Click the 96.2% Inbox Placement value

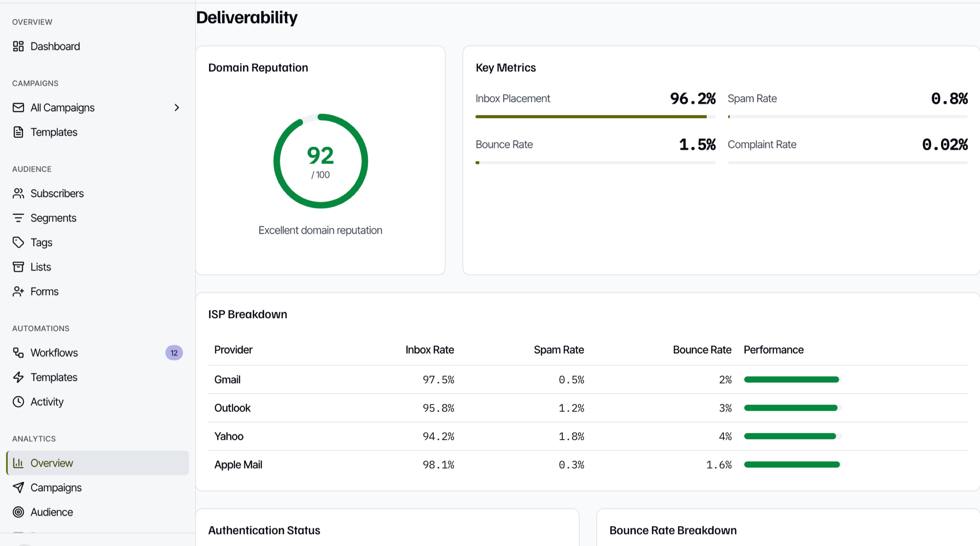(x=692, y=99)
